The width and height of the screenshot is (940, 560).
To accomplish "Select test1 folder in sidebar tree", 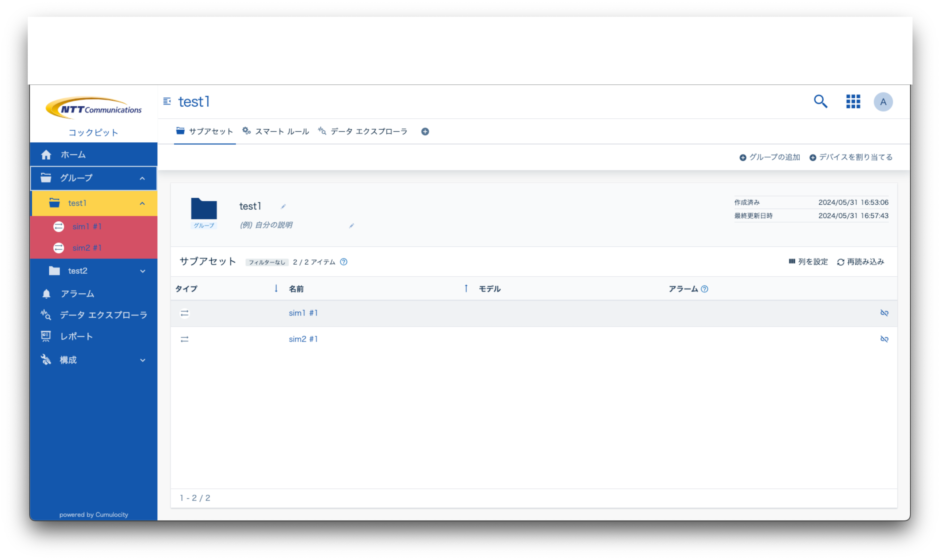I will [94, 203].
